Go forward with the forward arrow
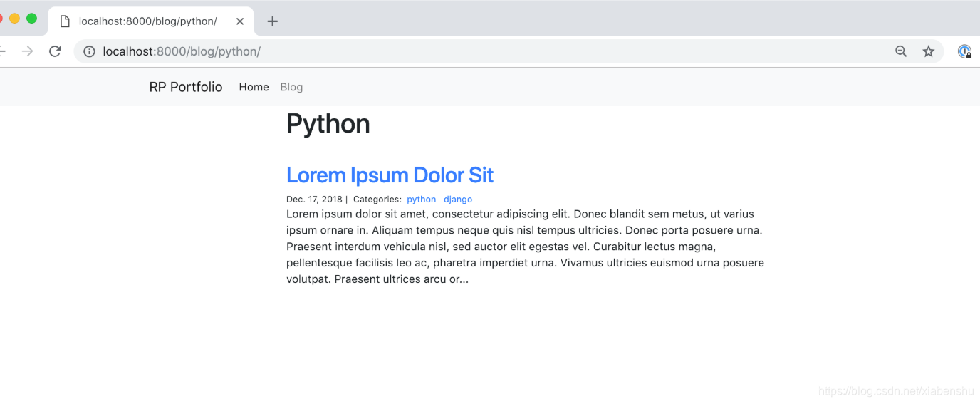This screenshot has width=980, height=404. pos(27,51)
